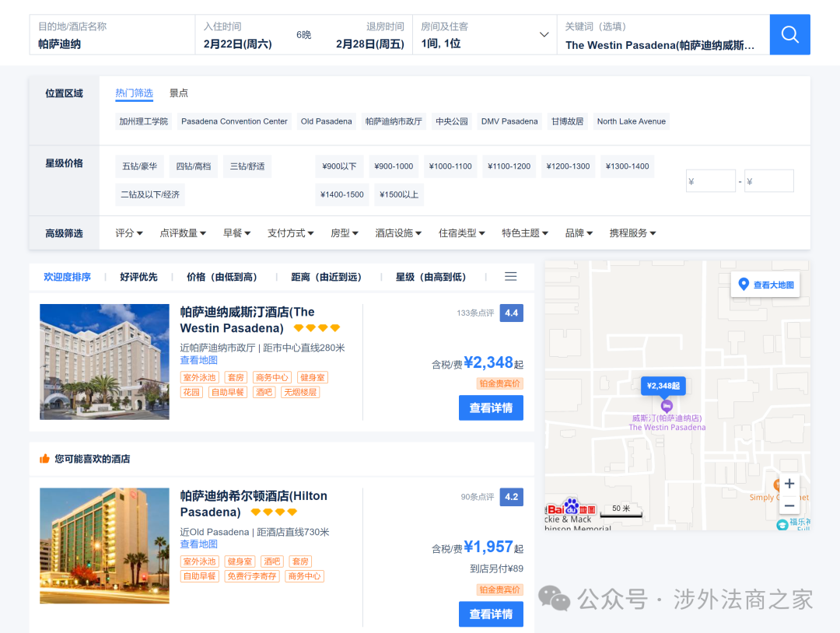Sort by 距离（由近到远）
840x633 pixels.
tap(328, 277)
